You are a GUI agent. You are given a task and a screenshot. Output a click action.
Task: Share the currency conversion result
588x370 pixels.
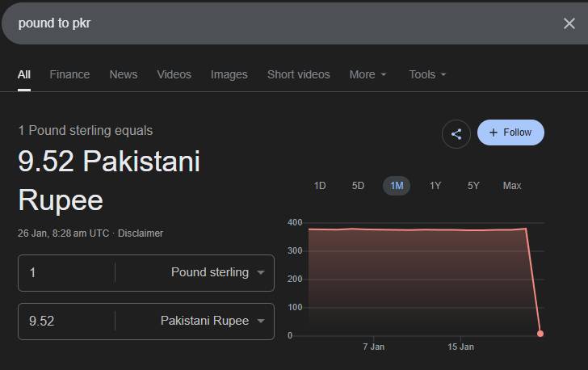(456, 134)
